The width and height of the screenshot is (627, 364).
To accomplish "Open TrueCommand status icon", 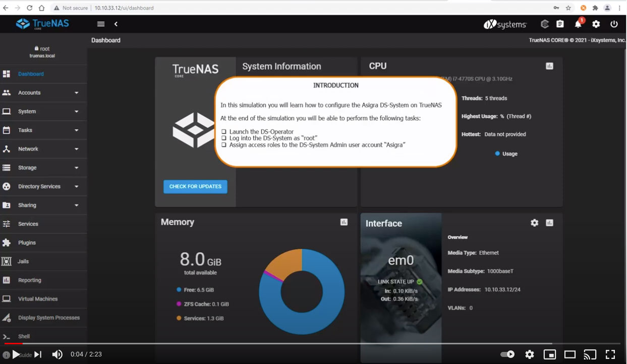I will click(545, 24).
